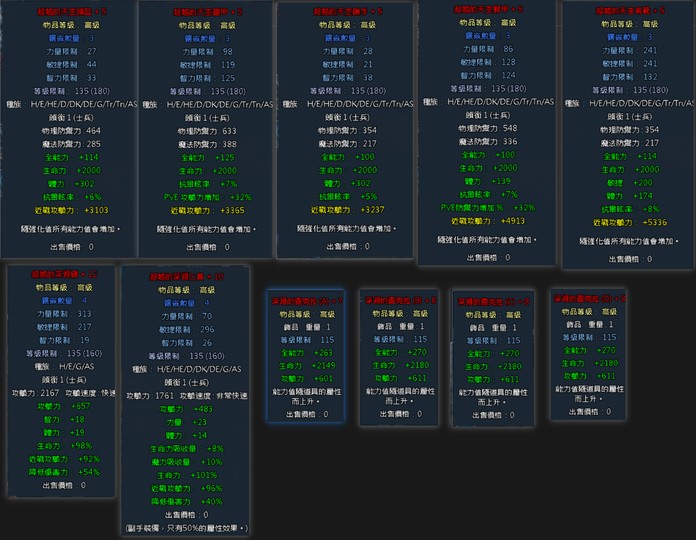
Task: Select the PVE防禦力增加 +32% stat
Action: point(489,207)
